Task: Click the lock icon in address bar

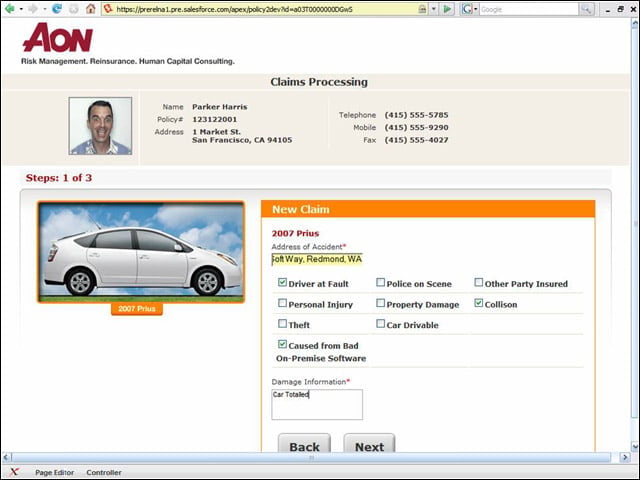Action: 422,9
